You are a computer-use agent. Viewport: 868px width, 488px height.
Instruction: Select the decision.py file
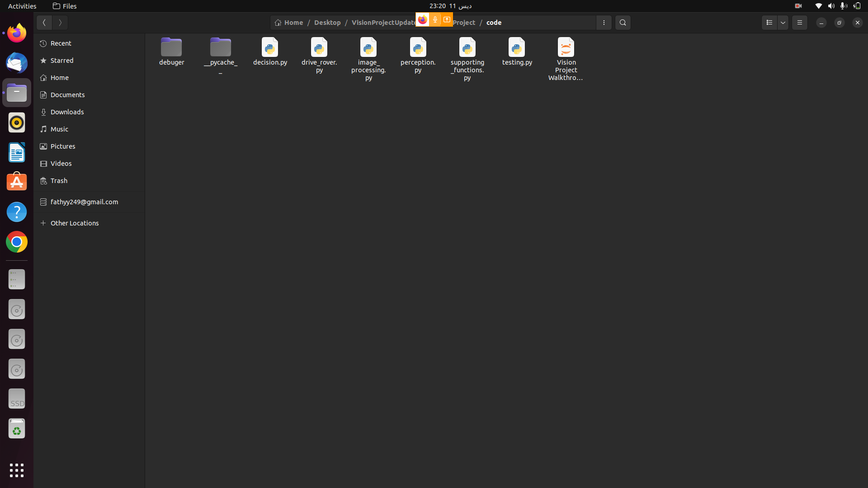270,52
